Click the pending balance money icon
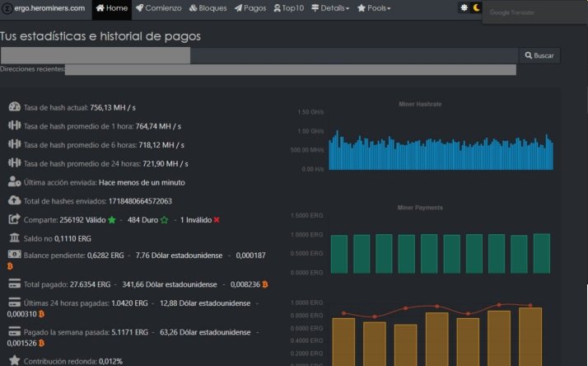 14,256
